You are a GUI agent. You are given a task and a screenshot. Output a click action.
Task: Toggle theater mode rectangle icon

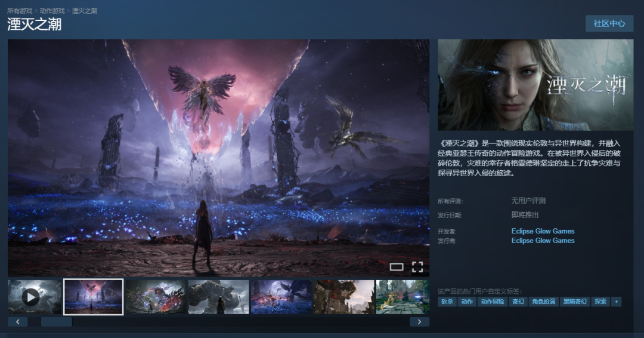pos(397,267)
